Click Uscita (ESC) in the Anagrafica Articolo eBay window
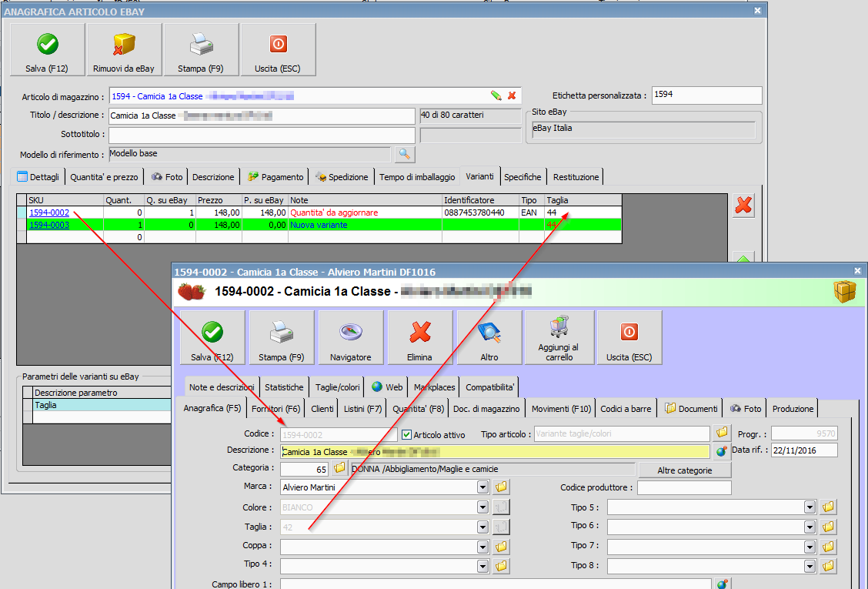This screenshot has height=589, width=868. [x=278, y=49]
